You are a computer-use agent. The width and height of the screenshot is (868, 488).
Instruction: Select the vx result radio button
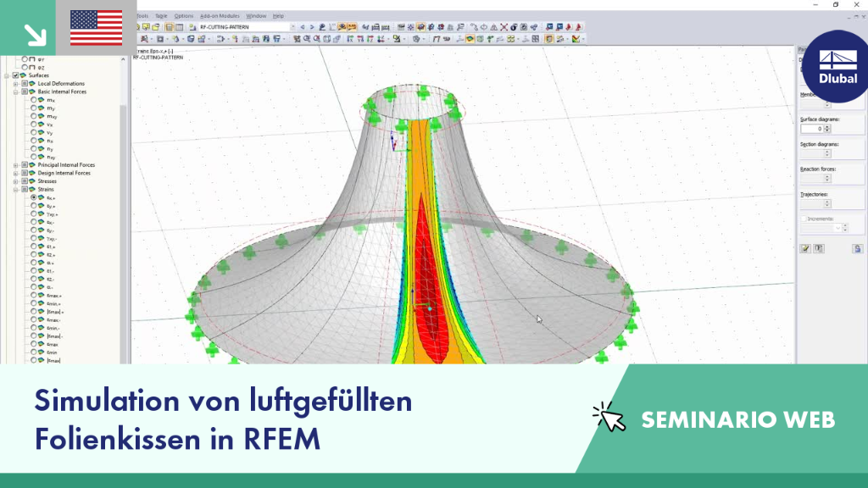pyautogui.click(x=34, y=125)
